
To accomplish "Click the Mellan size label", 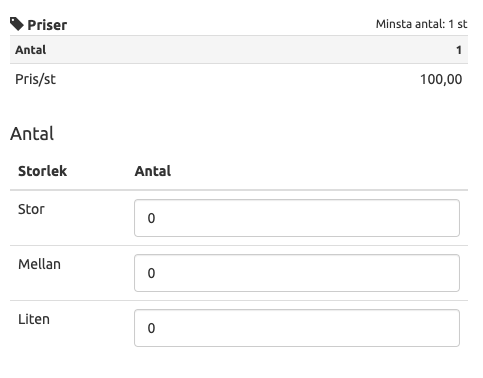I will coord(39,264).
